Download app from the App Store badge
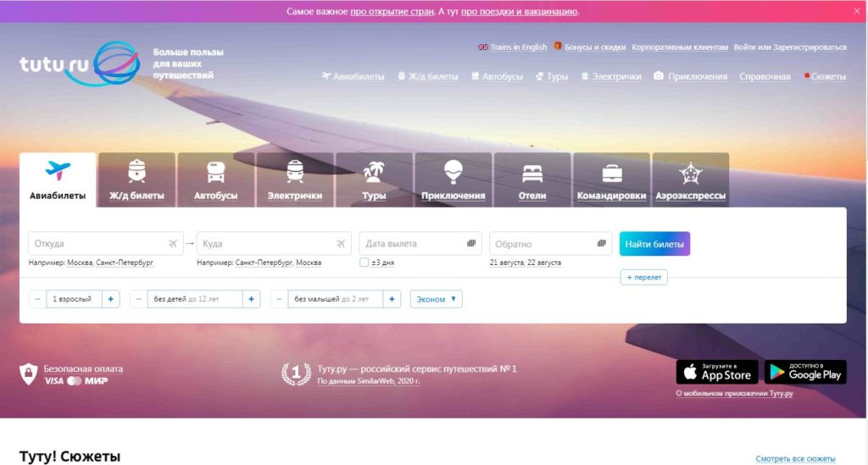 [x=716, y=372]
